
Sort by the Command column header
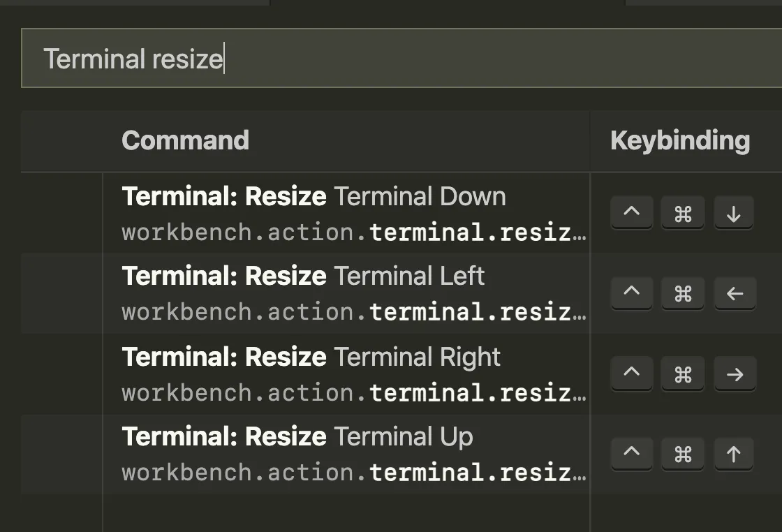point(185,141)
